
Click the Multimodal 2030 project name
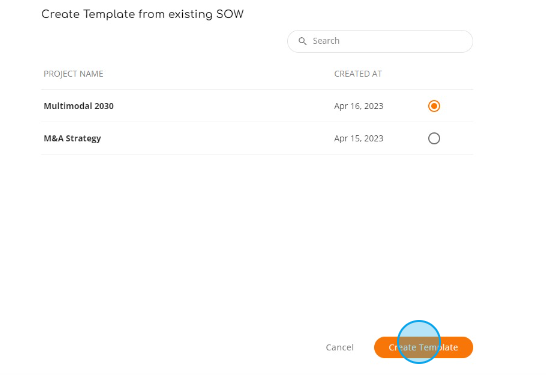click(78, 106)
